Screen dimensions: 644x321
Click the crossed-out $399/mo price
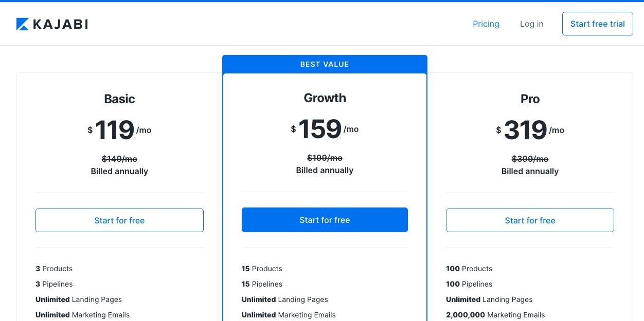pyautogui.click(x=530, y=159)
